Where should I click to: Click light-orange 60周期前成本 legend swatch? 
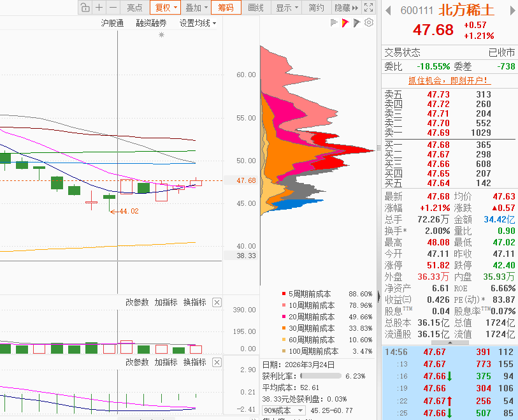284,340
